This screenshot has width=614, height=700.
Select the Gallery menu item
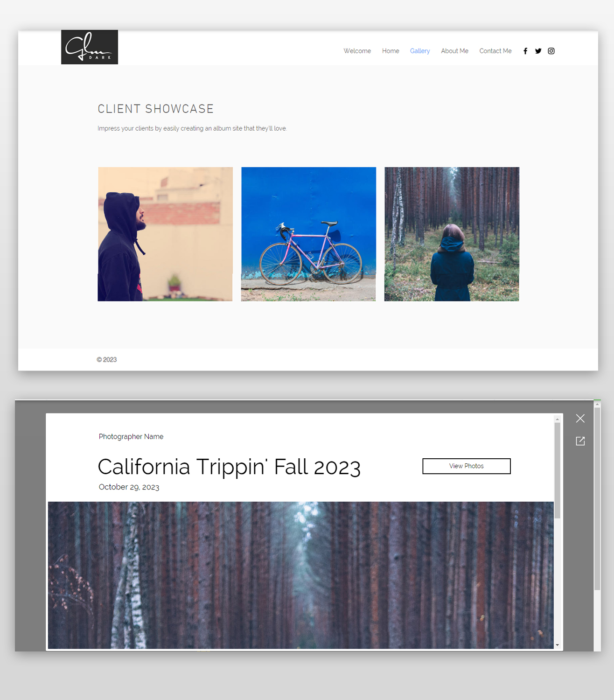[420, 51]
